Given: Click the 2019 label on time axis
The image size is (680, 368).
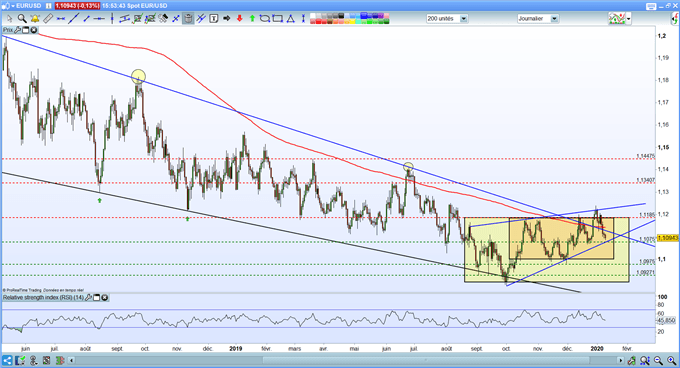Looking at the screenshot, I should [235, 348].
